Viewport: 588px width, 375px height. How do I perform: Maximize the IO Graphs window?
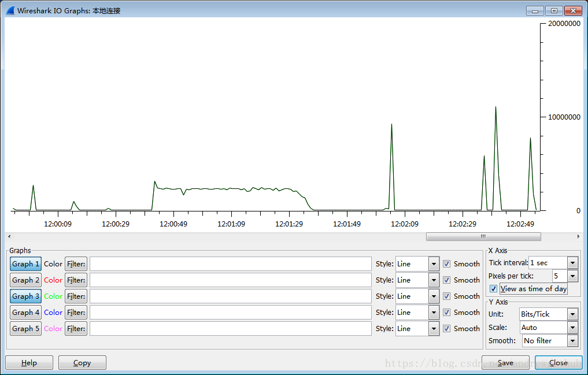click(554, 11)
